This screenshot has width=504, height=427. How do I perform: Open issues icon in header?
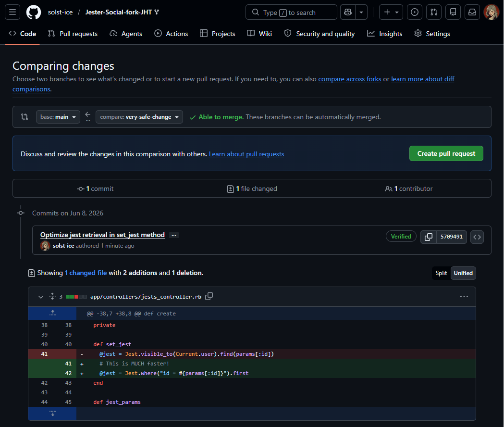click(x=415, y=12)
